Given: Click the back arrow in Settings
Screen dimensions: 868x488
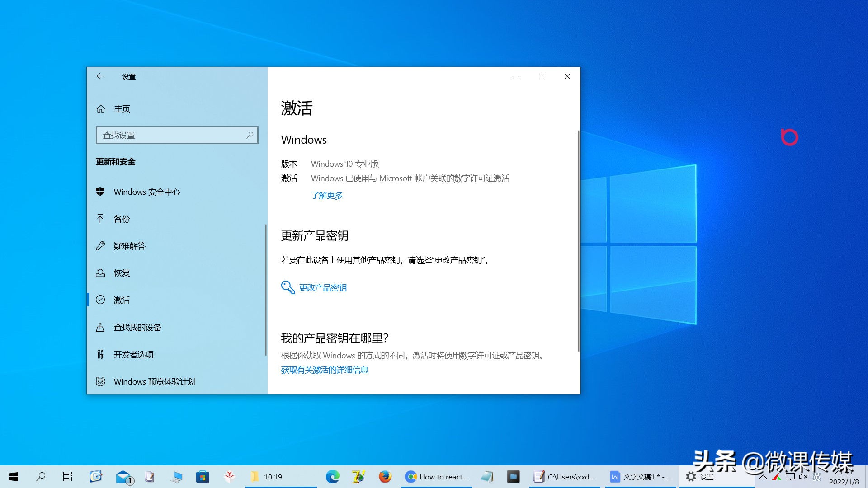Looking at the screenshot, I should point(100,76).
